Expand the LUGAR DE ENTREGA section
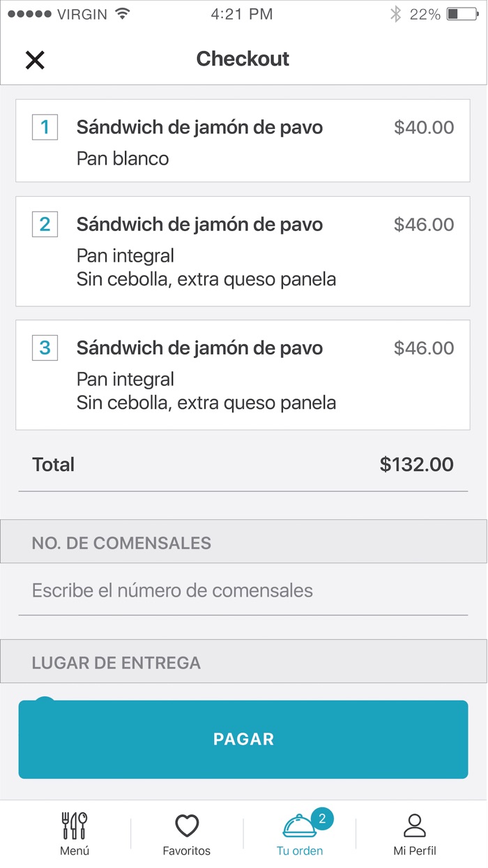Image resolution: width=488 pixels, height=868 pixels. [x=243, y=662]
